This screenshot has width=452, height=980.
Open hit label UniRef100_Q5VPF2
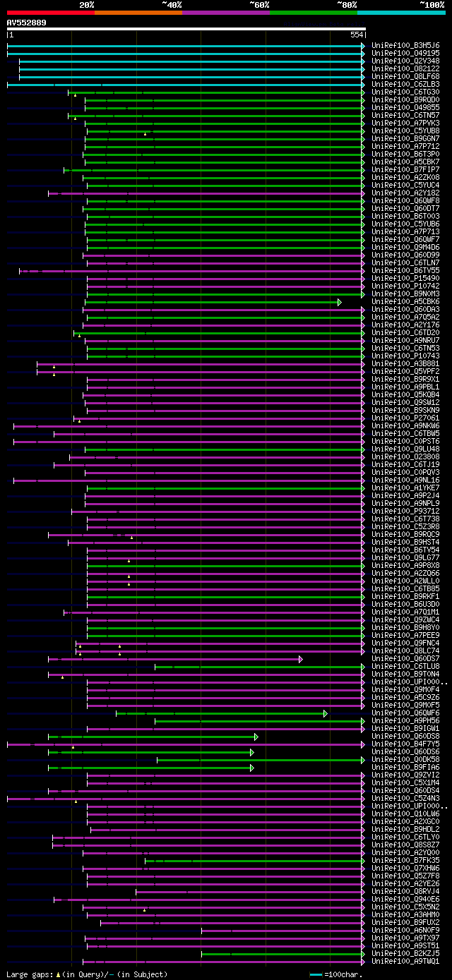click(x=405, y=372)
